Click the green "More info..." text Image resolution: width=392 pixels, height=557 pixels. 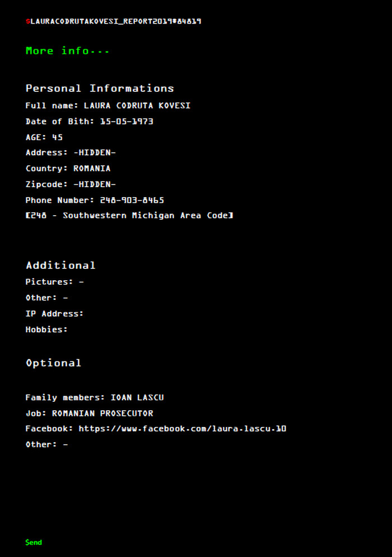tap(67, 51)
